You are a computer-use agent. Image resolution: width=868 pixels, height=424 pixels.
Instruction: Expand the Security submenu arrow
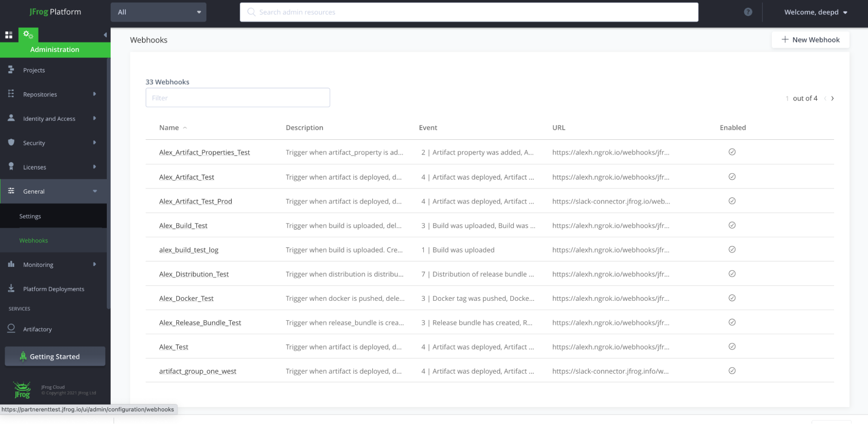point(94,142)
